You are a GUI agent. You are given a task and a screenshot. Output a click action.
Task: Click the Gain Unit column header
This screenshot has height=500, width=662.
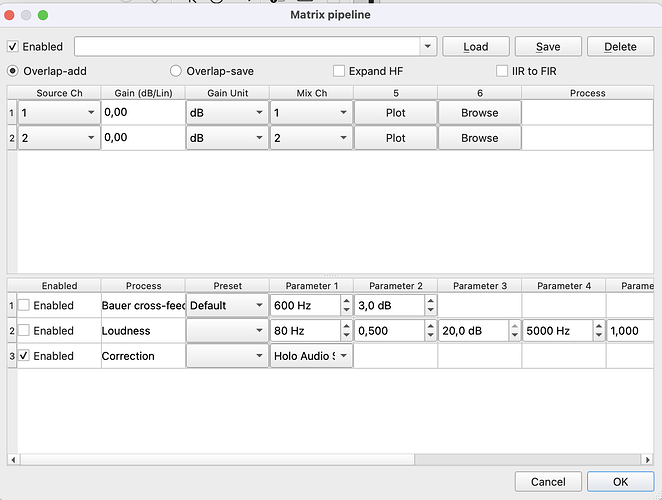[227, 93]
